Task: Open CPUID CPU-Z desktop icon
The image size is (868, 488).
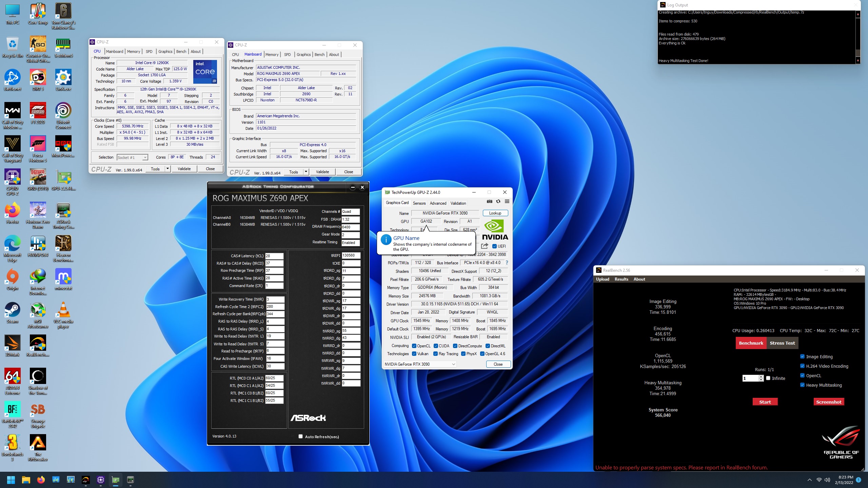Action: [x=13, y=182]
